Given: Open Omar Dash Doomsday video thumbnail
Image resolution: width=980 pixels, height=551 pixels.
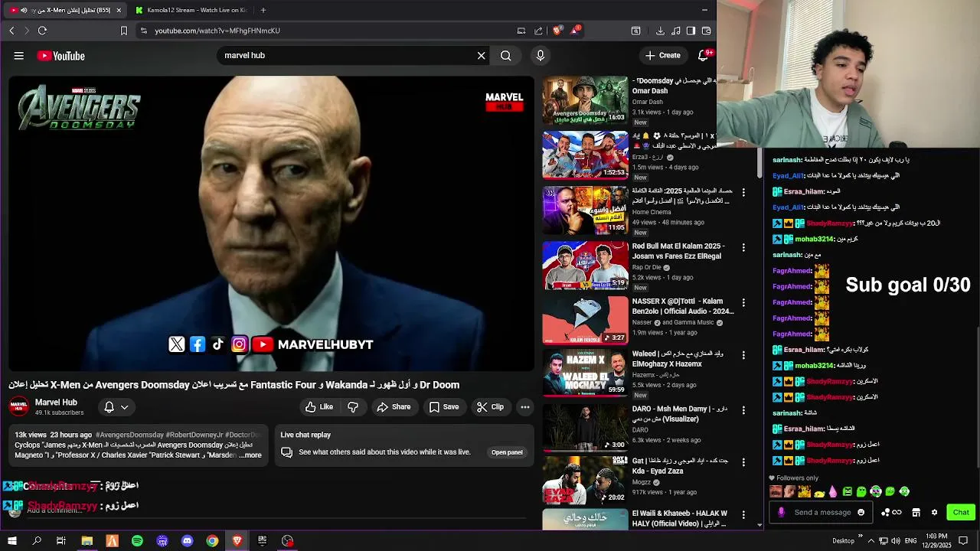Looking at the screenshot, I should [x=585, y=100].
